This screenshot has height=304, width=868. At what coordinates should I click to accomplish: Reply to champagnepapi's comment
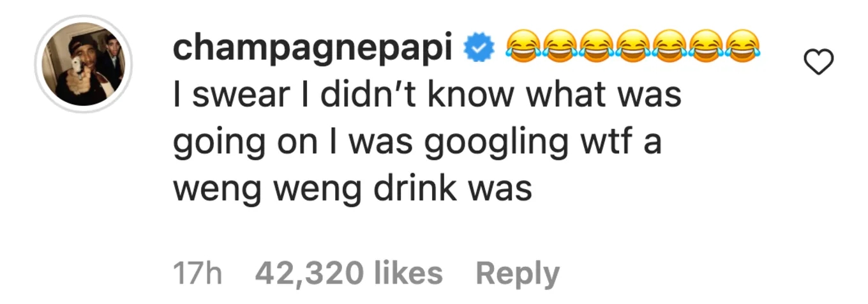[x=518, y=274]
